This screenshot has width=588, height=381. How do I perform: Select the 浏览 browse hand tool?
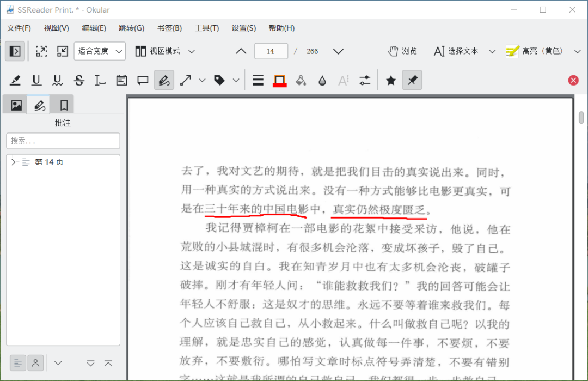(402, 51)
